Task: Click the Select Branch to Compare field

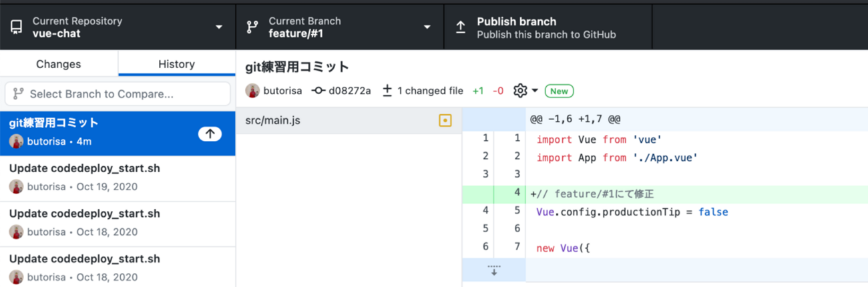Action: click(x=118, y=94)
